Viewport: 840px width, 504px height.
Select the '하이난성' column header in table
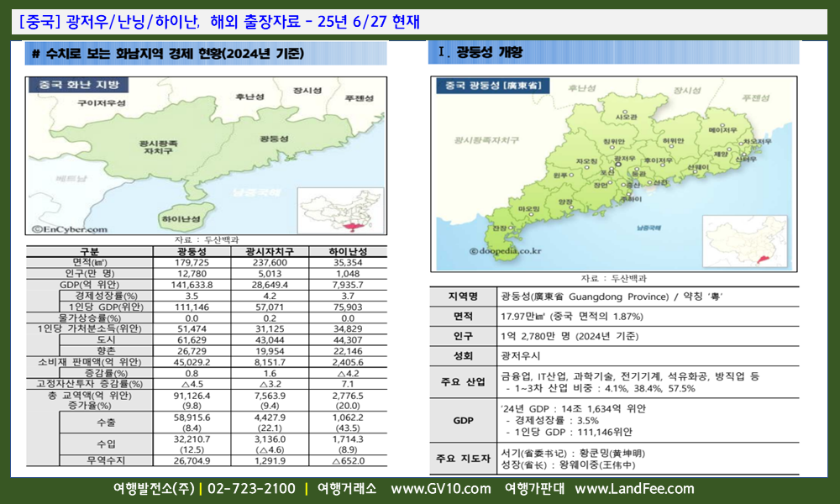click(349, 251)
